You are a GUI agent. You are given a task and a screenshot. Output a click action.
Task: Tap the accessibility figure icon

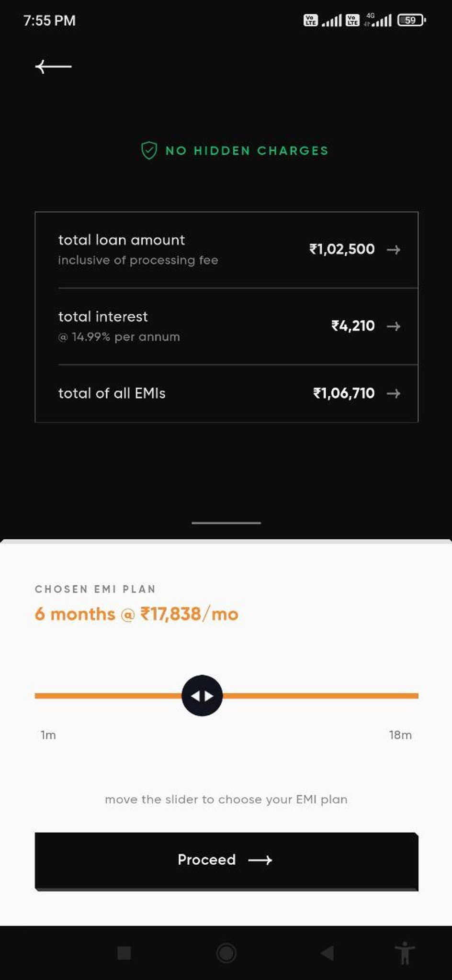click(405, 953)
